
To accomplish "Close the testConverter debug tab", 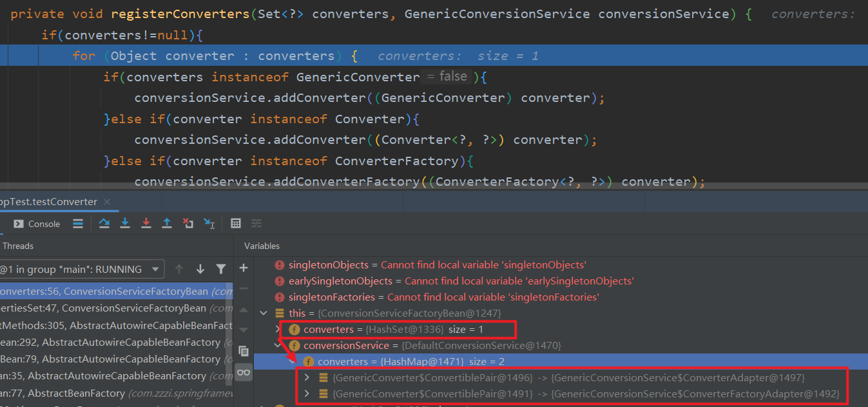I will [x=108, y=202].
